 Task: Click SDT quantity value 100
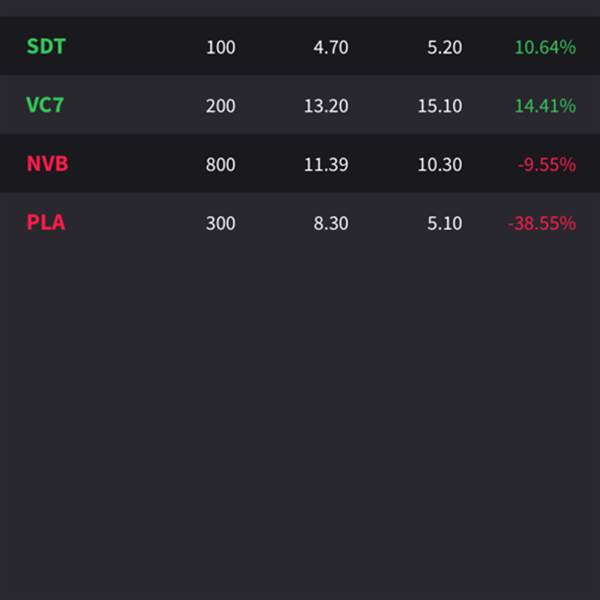point(220,47)
